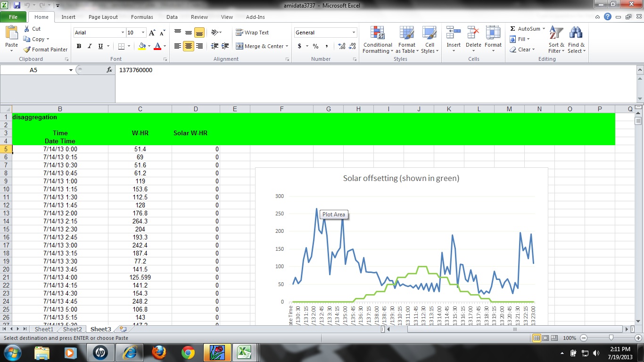Click the zoom slider in status bar
644x362 pixels.
(611, 338)
